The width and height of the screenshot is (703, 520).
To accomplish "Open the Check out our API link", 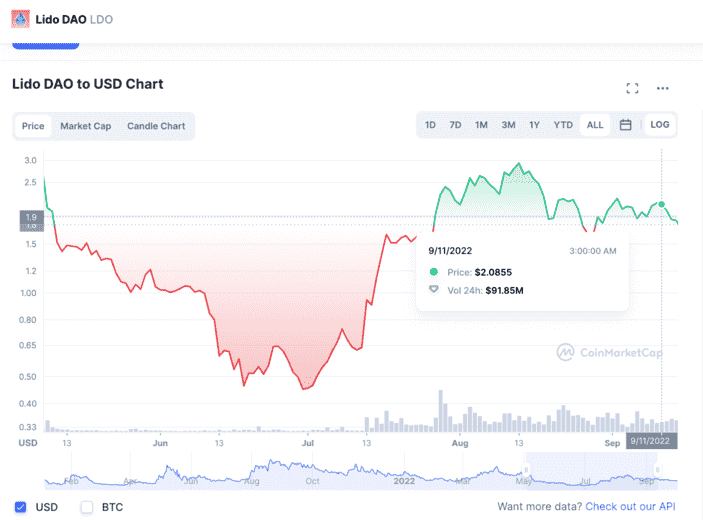I will [630, 507].
